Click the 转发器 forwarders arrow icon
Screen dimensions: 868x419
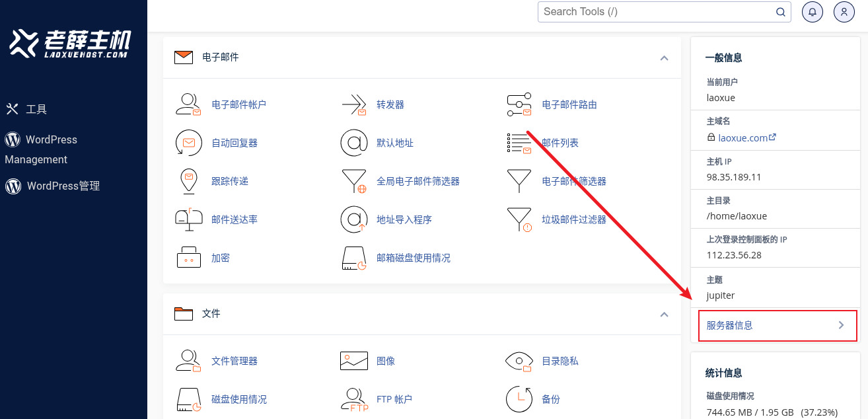click(353, 104)
